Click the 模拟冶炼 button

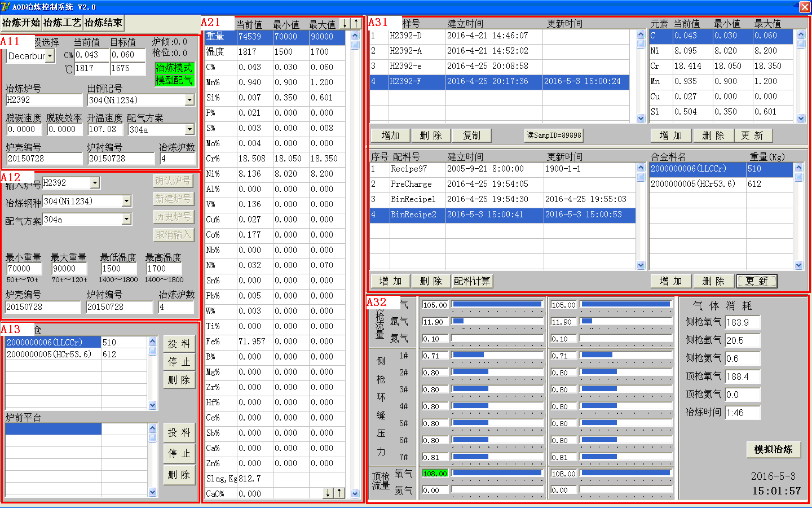tap(774, 449)
